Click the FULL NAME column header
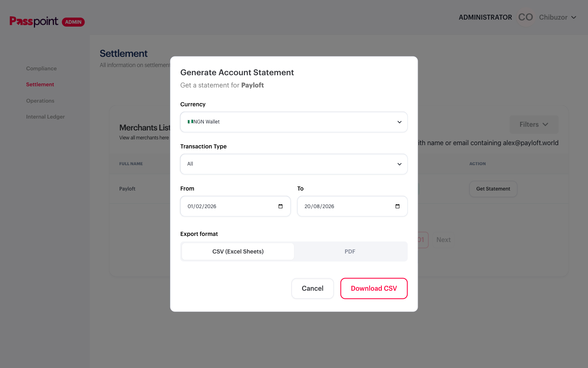The height and width of the screenshot is (368, 588). 131,164
